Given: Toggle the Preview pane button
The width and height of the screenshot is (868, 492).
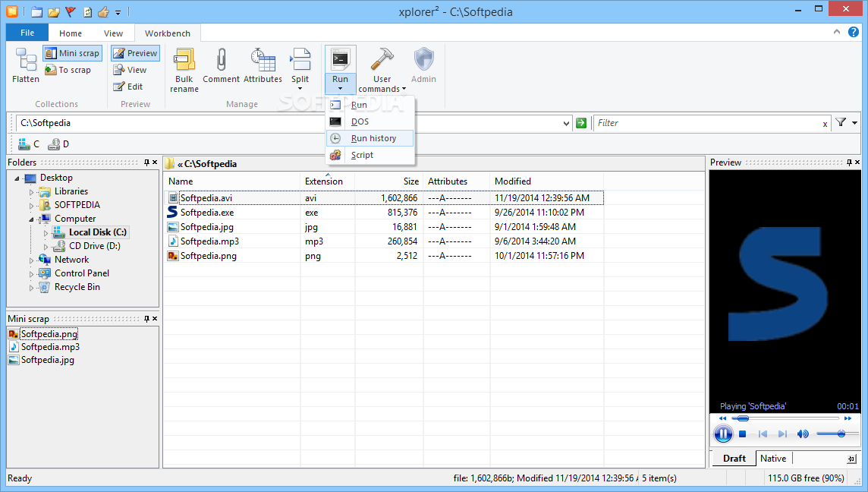Looking at the screenshot, I should click(135, 53).
